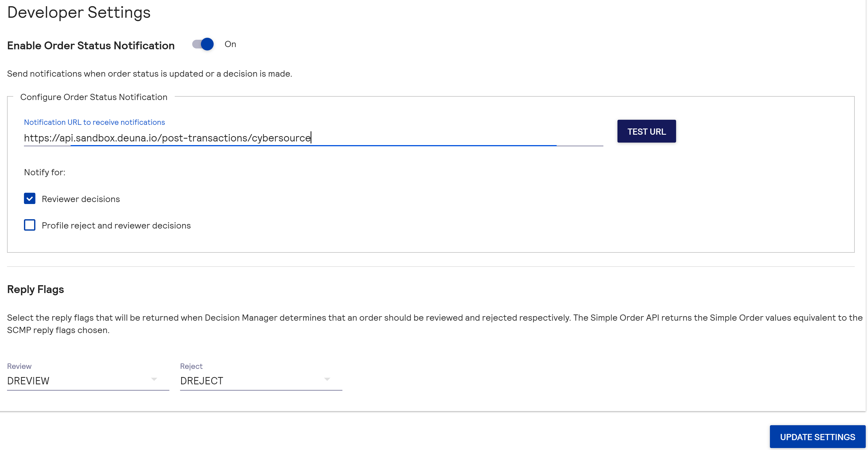Click the Reply Flags section heading

tap(36, 289)
